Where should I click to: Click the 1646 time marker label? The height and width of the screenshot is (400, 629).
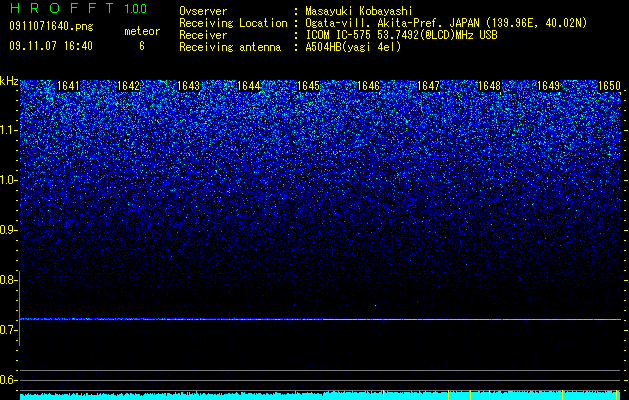pyautogui.click(x=368, y=86)
